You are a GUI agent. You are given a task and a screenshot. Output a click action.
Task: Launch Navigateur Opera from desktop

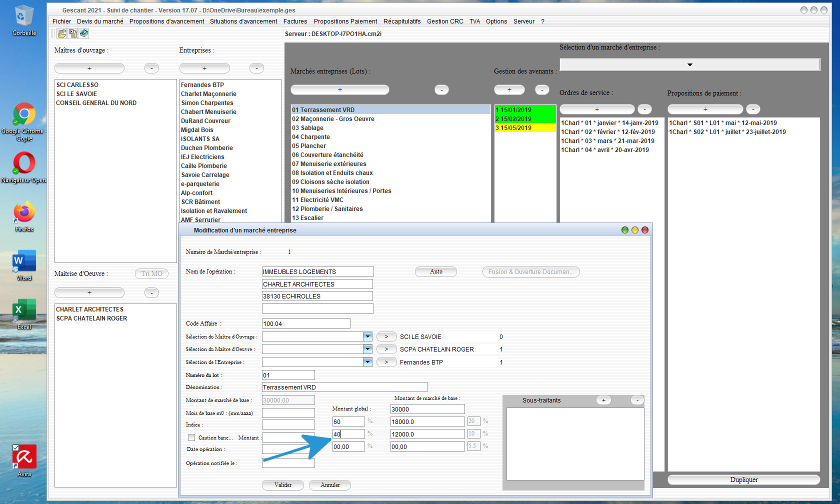[x=24, y=167]
